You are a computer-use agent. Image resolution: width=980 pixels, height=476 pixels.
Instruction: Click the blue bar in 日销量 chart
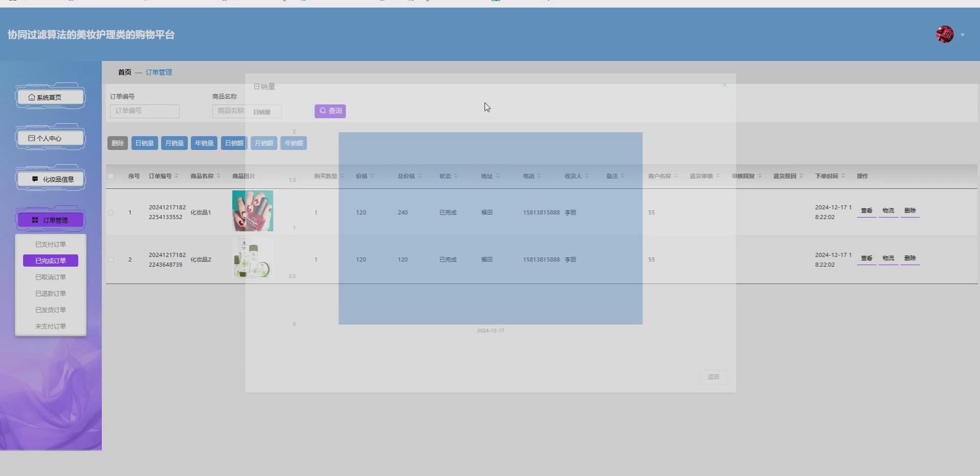[491, 228]
